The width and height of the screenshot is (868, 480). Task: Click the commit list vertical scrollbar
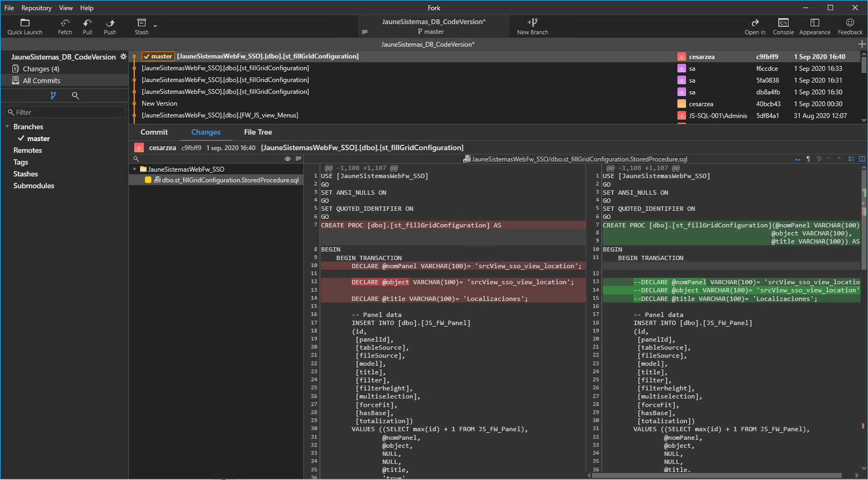point(864,64)
